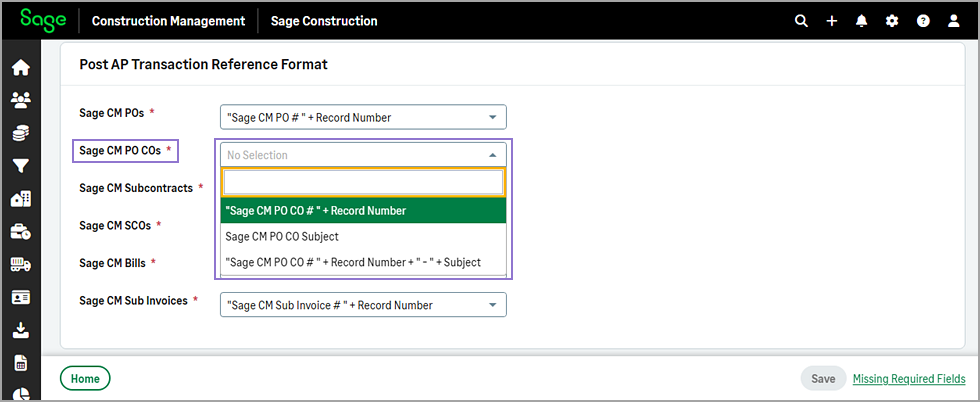Screen dimensions: 980x402
Task: Open the pie chart sidebar icon
Action: coord(21,394)
